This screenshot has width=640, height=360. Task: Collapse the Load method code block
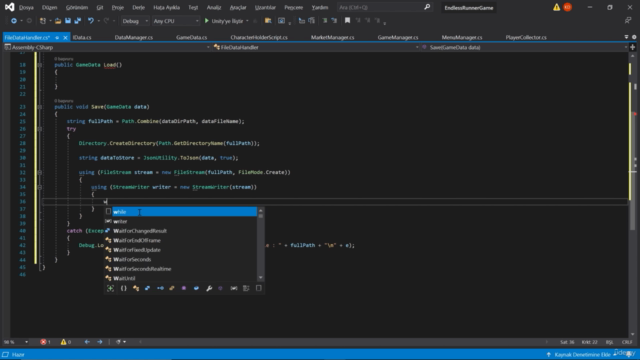[40, 65]
